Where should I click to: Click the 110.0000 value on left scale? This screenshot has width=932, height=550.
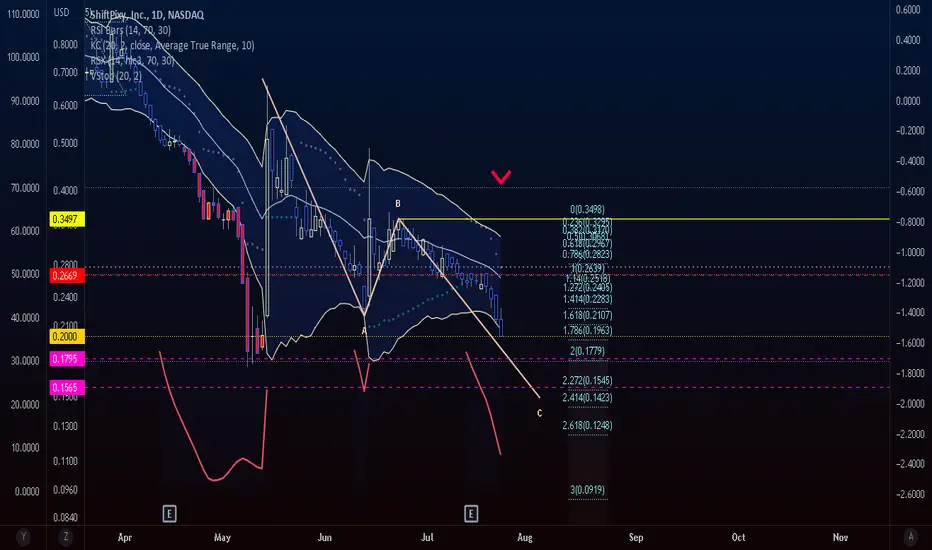[x=23, y=14]
